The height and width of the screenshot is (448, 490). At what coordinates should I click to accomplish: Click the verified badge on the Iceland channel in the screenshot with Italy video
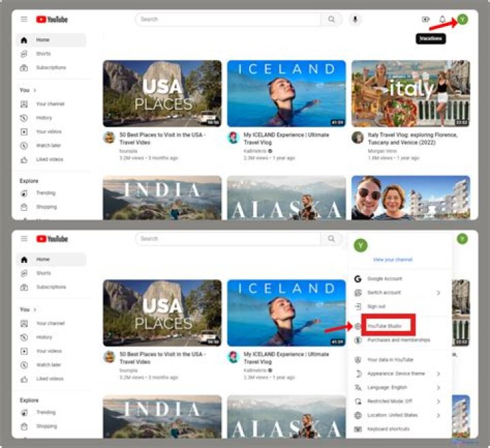click(x=270, y=151)
